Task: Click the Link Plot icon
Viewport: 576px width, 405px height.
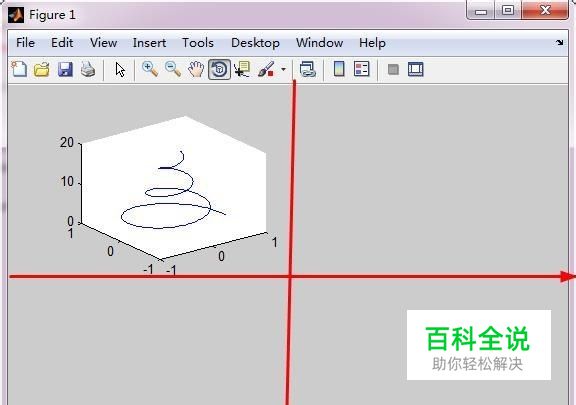Action: point(307,69)
